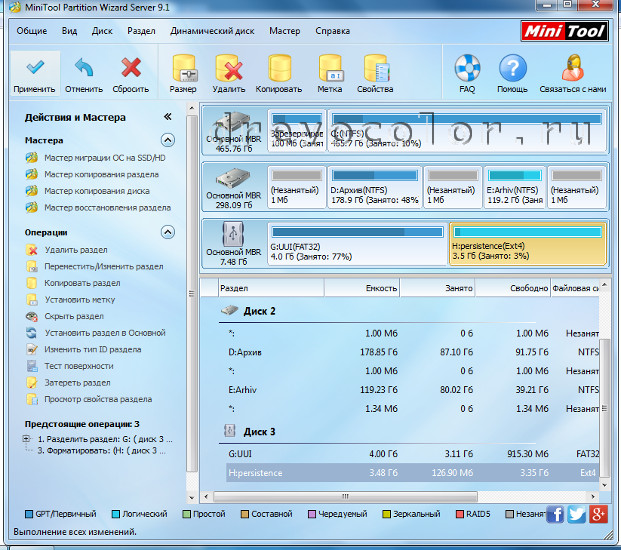
Task: Open the Общие menu
Action: (32, 31)
